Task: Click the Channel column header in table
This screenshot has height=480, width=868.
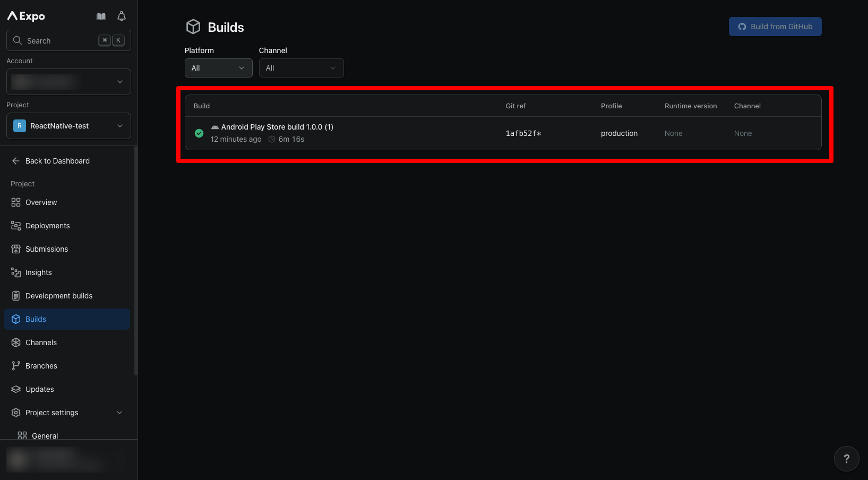Action: tap(747, 106)
